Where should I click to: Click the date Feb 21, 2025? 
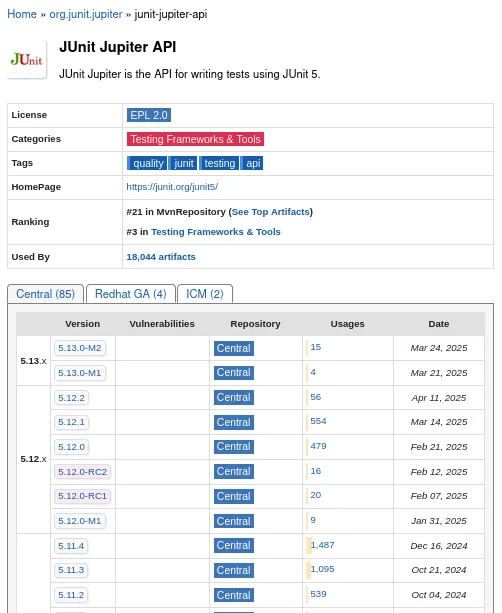point(439,447)
